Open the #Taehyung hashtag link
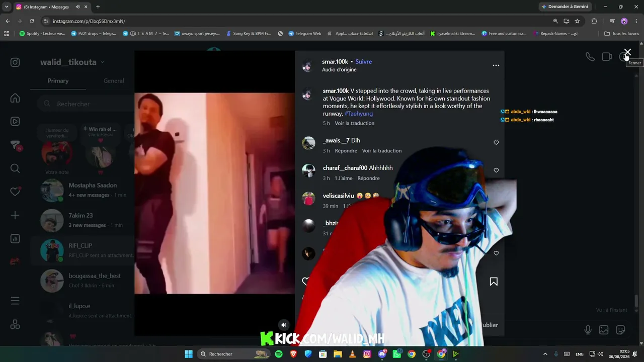644x362 pixels. 359,114
